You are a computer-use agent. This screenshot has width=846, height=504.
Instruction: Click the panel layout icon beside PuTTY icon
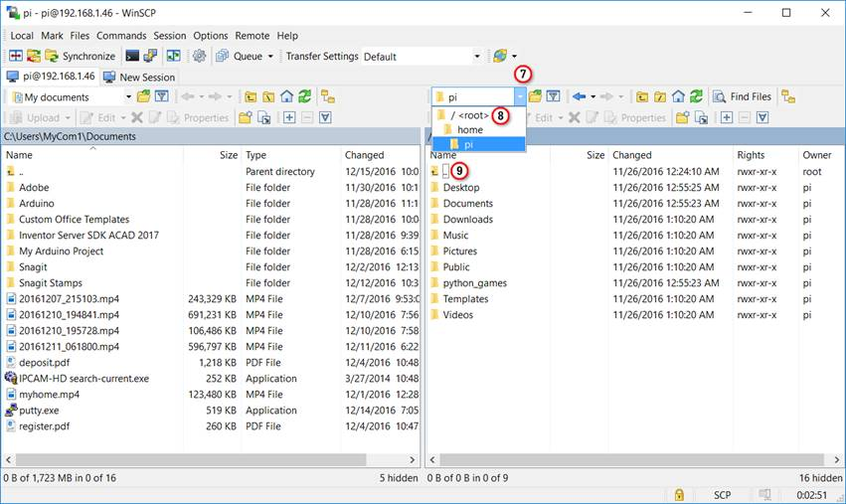pyautogui.click(x=174, y=56)
